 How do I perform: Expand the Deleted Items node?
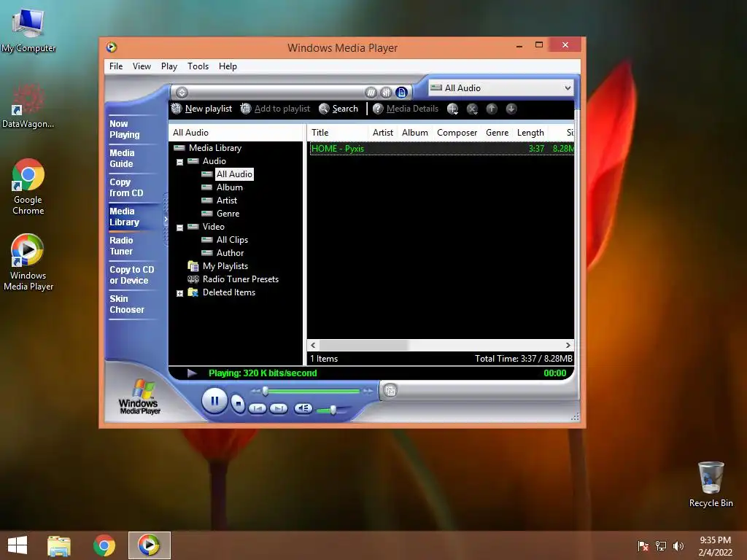point(179,293)
